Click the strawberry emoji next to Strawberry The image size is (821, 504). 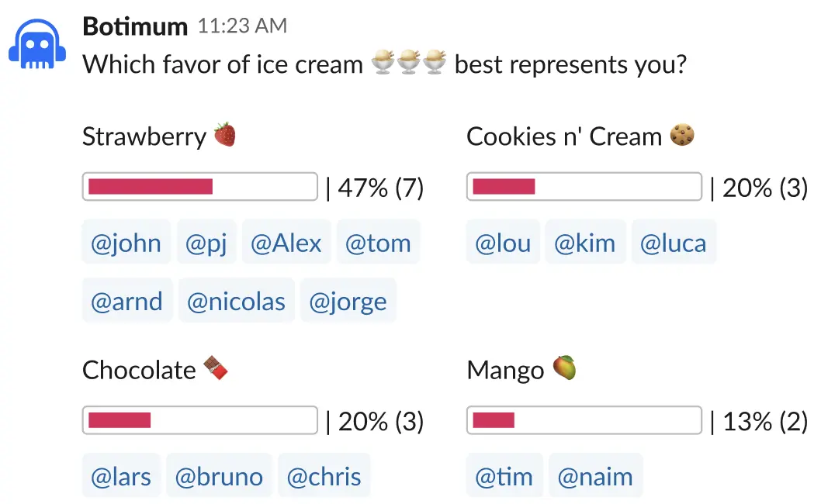point(225,135)
